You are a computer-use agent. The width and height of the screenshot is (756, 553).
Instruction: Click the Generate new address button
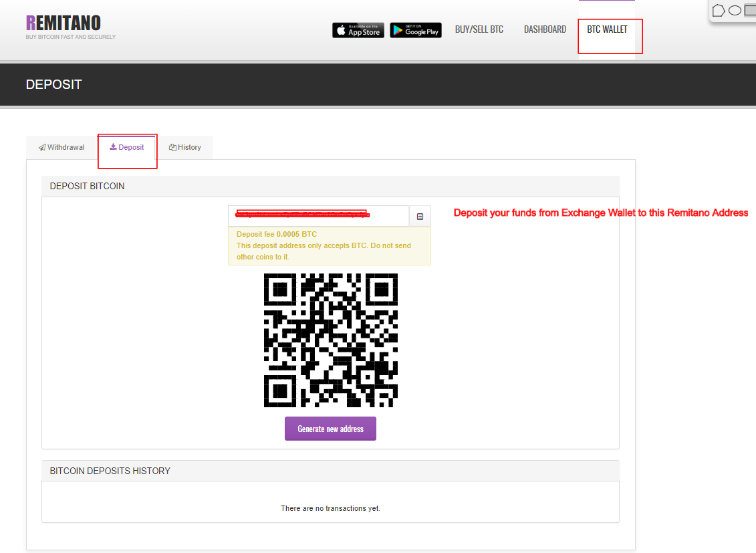[330, 429]
